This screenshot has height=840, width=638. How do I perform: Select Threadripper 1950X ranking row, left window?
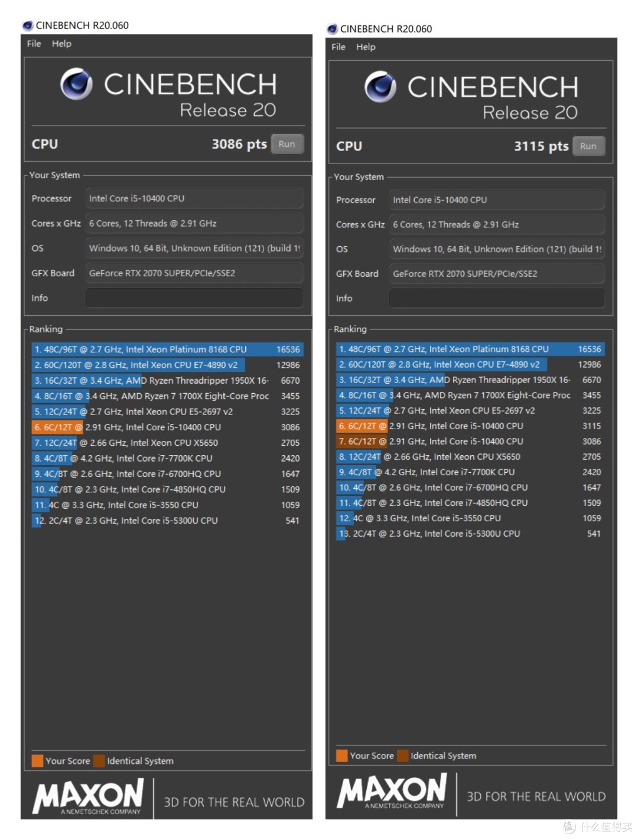coord(167,380)
